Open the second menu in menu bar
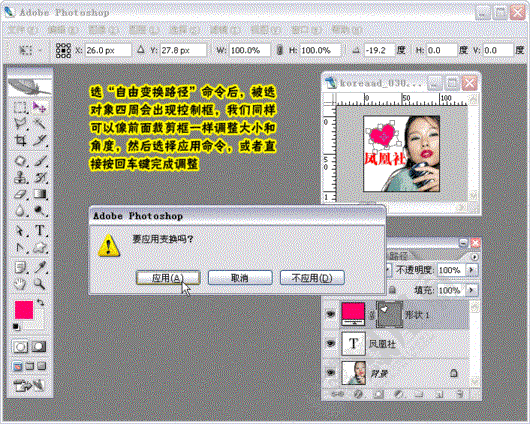The image size is (530, 424). pyautogui.click(x=62, y=30)
